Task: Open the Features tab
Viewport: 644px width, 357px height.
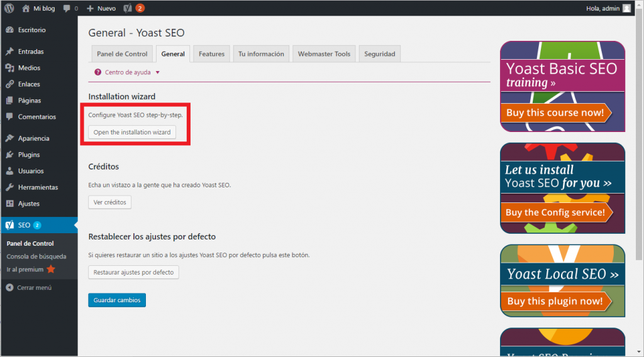Action: pyautogui.click(x=211, y=54)
